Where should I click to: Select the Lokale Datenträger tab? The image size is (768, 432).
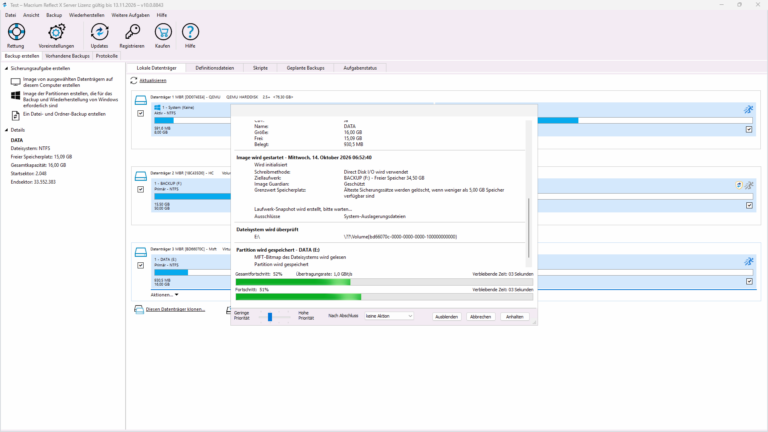(156, 68)
